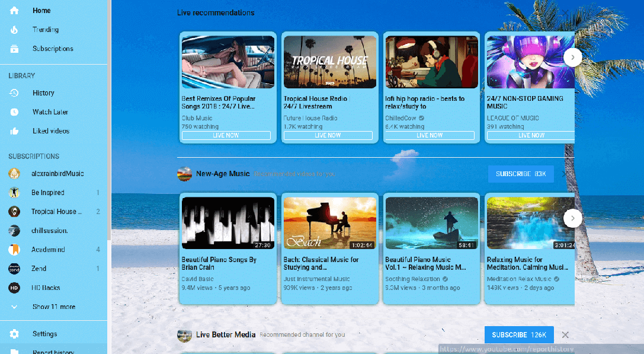
Task: Click the Settings gear icon
Action: [14, 334]
